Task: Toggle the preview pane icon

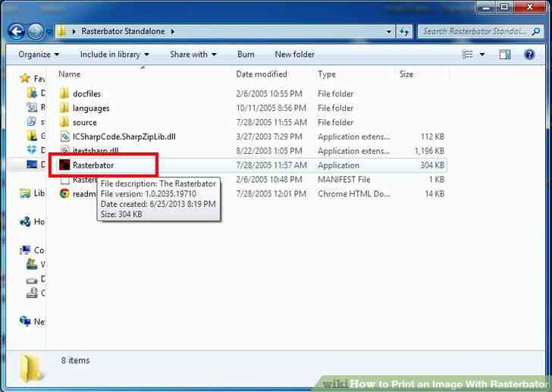Action: [505, 55]
